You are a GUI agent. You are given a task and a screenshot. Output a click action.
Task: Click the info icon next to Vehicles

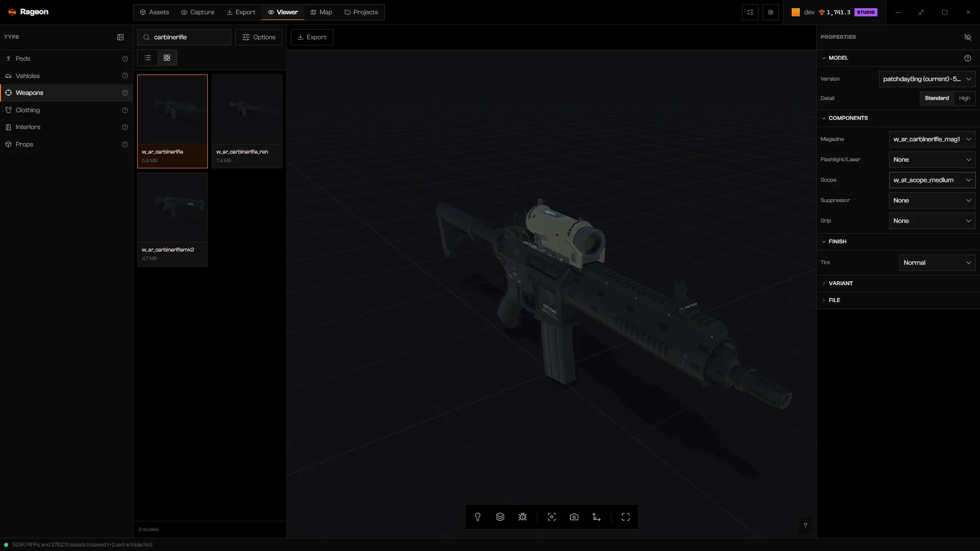(x=125, y=76)
